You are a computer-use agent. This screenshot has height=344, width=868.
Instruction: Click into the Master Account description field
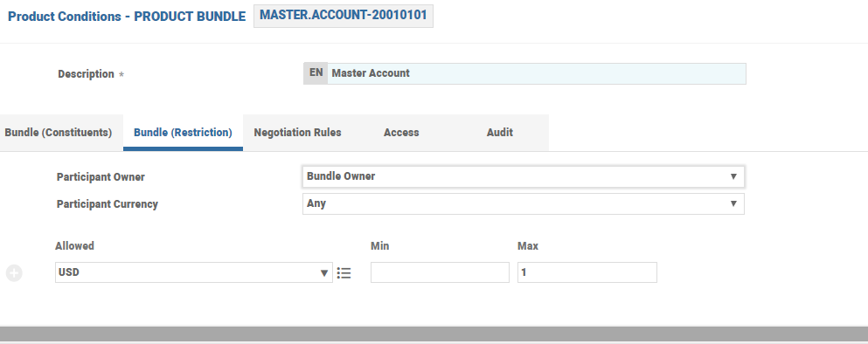click(x=537, y=73)
